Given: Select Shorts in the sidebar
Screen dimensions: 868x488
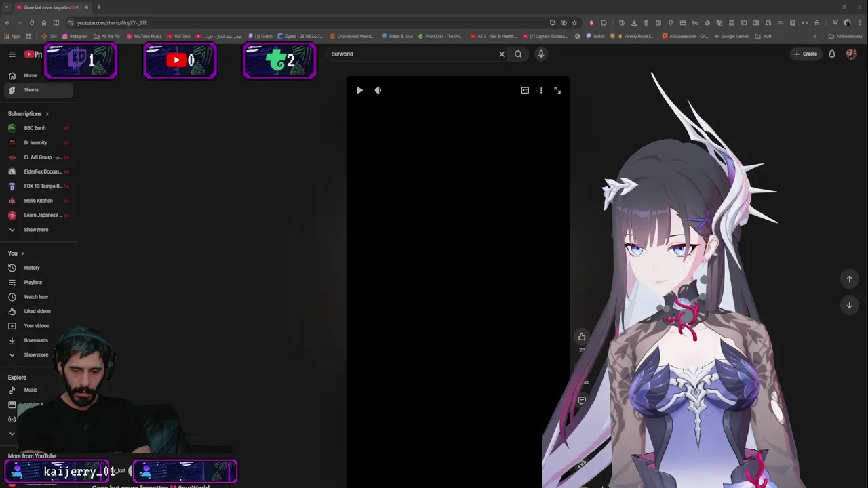Looking at the screenshot, I should [39, 90].
